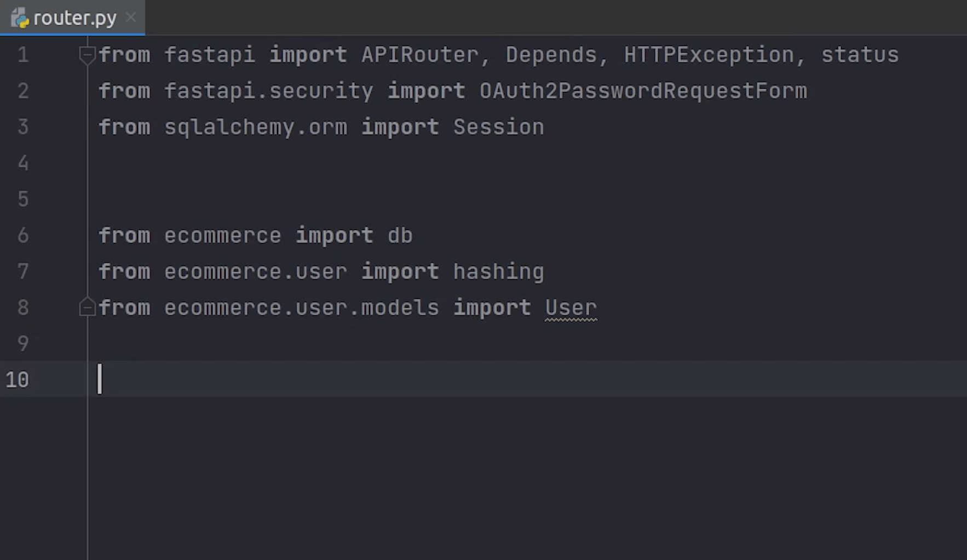
Task: Click db in the ecommerce import line
Action: point(400,235)
